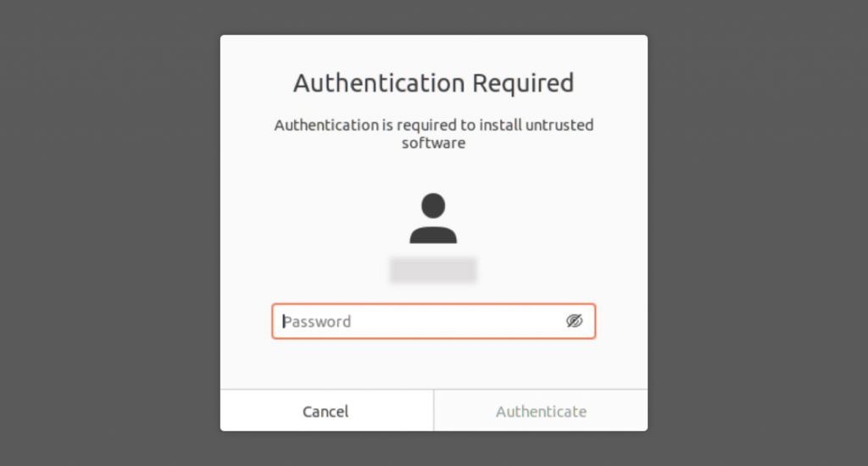Click the "Password" placeholder text
The image size is (868, 466).
coord(317,322)
